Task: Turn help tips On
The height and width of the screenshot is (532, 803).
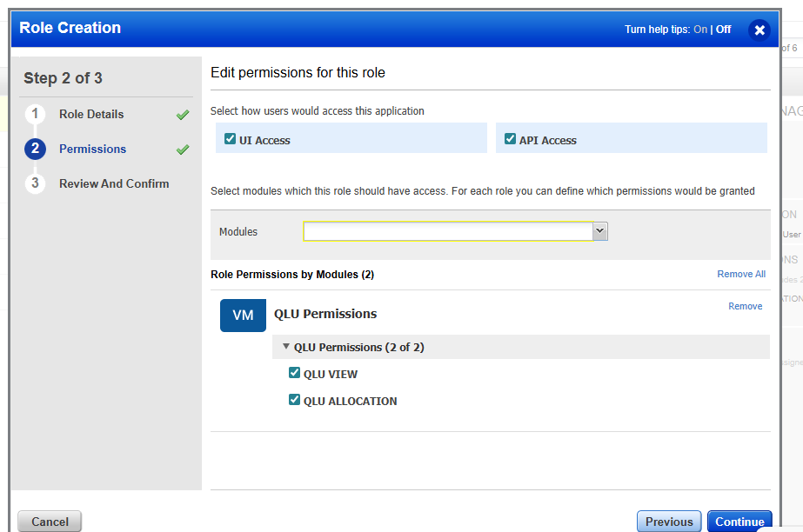Action: tap(700, 30)
